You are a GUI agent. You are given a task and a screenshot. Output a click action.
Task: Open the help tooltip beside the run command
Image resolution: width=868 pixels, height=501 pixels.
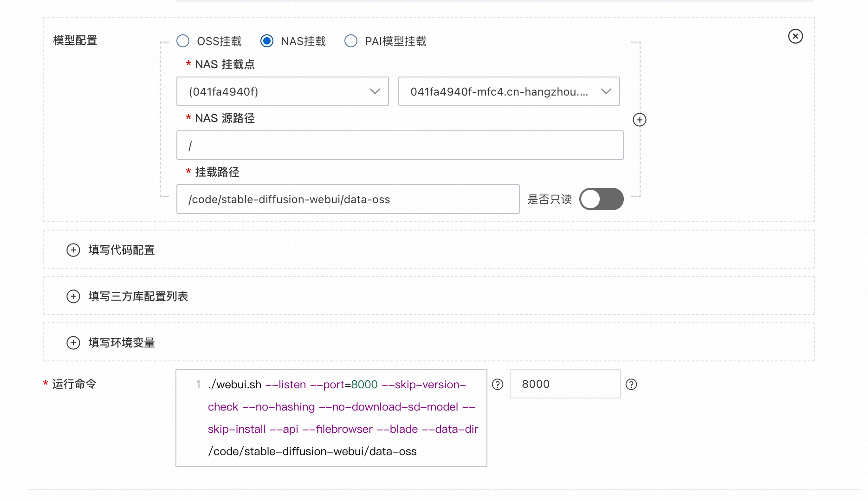click(497, 384)
